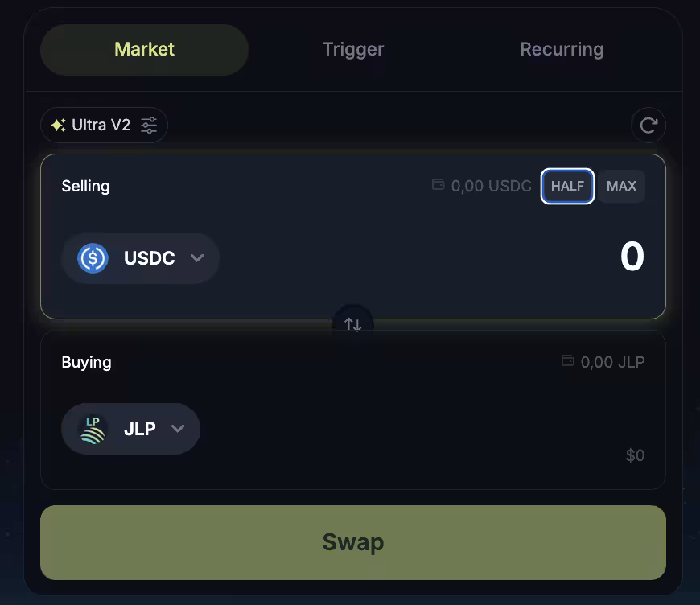The image size is (700, 605).
Task: Click the 0,00 JLP balance text
Action: tap(612, 362)
